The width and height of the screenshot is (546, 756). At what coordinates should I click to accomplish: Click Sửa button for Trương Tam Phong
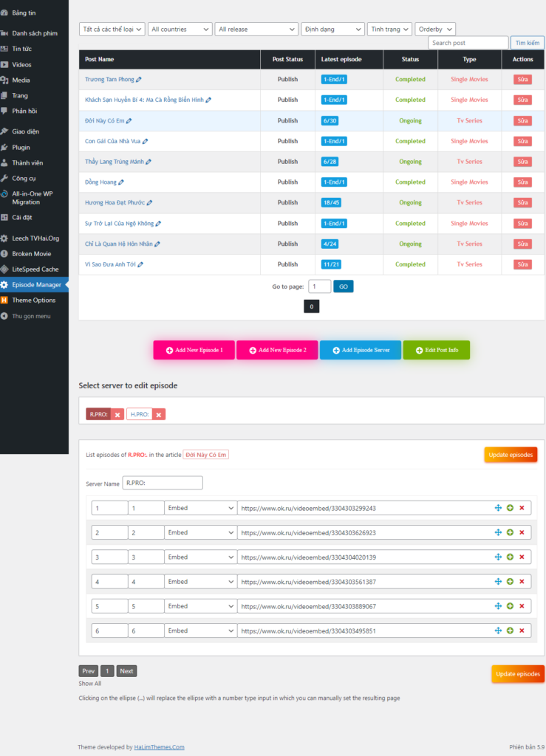tap(523, 80)
